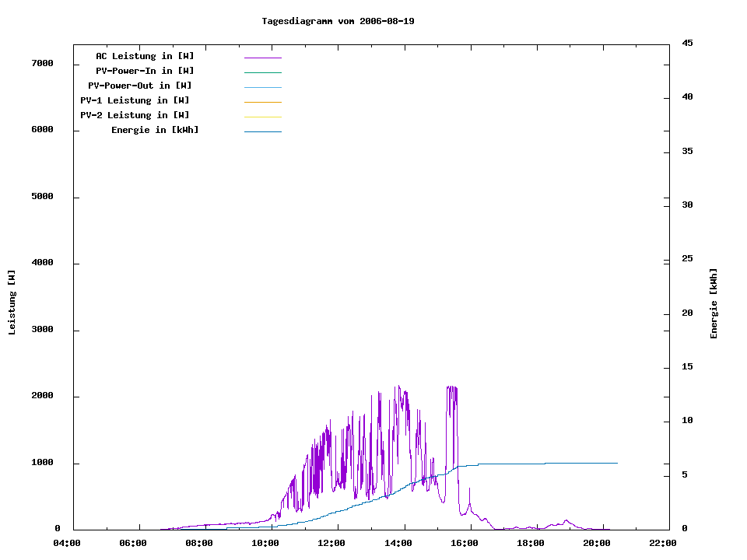Click the 'Energie [kWh]' right axis title
Screen dimensions: 747x560
tap(714, 303)
